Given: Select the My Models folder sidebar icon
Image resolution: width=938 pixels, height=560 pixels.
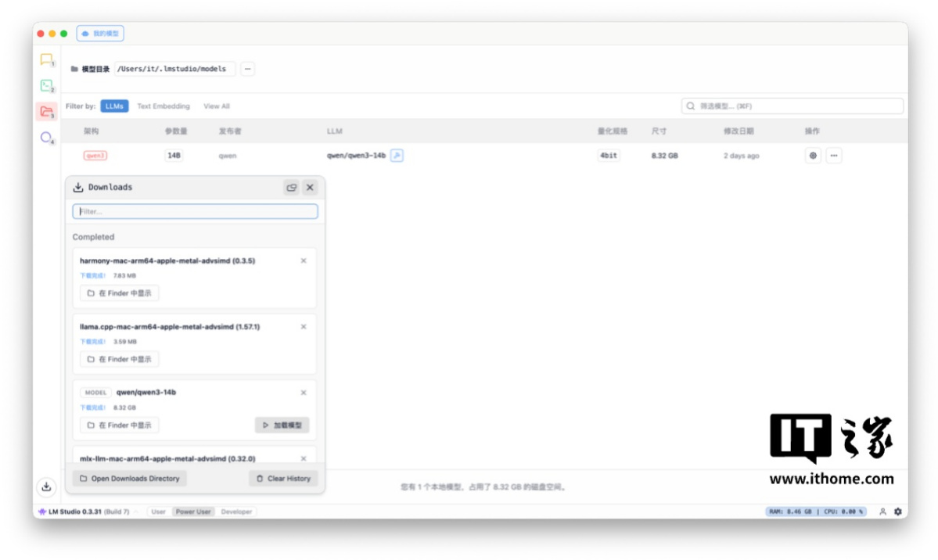Looking at the screenshot, I should [x=46, y=111].
